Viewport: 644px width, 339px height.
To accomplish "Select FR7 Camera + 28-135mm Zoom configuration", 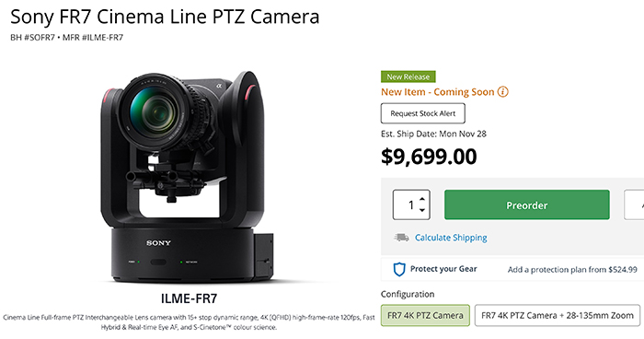I will point(558,316).
